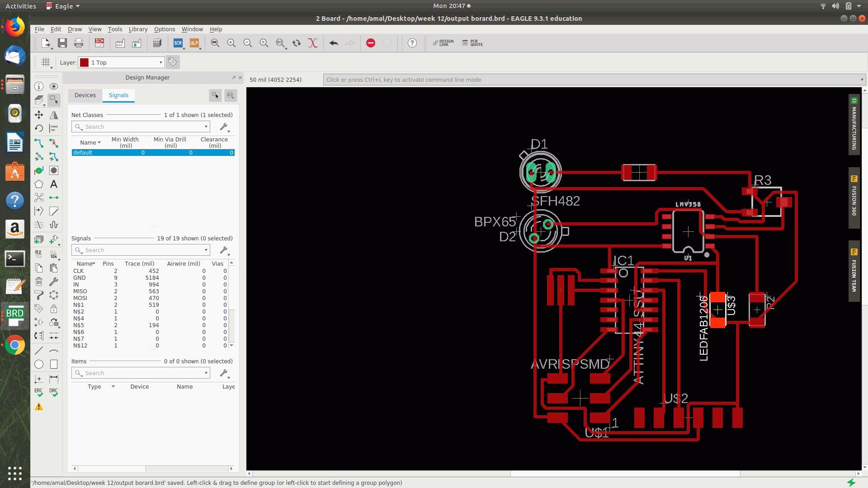The height and width of the screenshot is (488, 868).
Task: Select the Text tool
Action: [x=54, y=184]
